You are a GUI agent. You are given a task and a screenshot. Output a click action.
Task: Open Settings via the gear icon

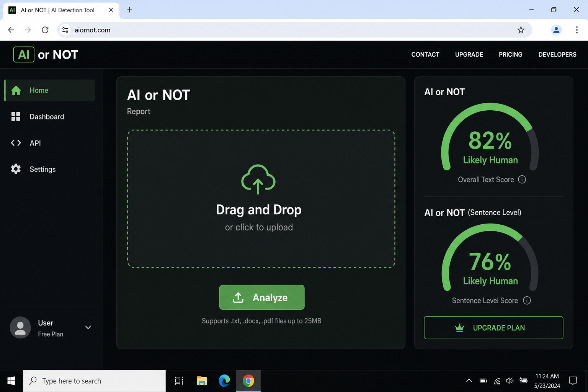pos(16,169)
